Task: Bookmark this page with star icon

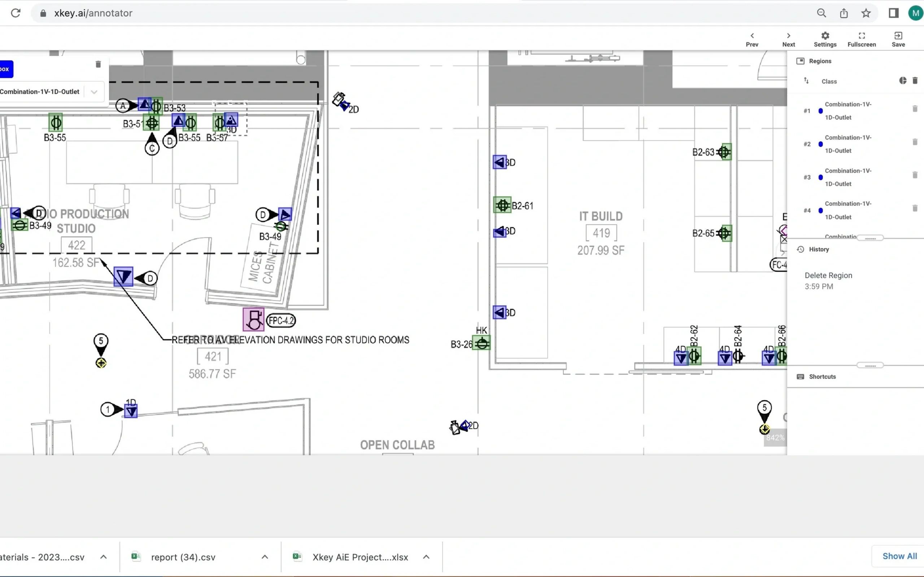Action: pyautogui.click(x=866, y=13)
